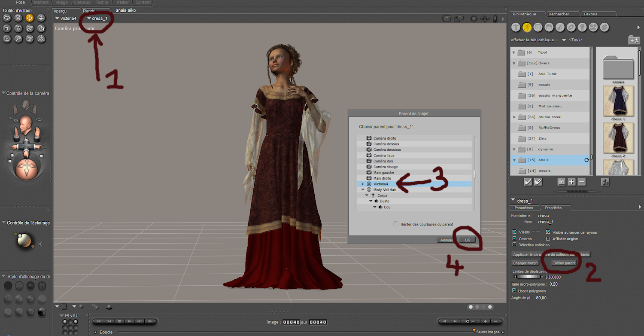Click the Définir parent button

click(565, 263)
